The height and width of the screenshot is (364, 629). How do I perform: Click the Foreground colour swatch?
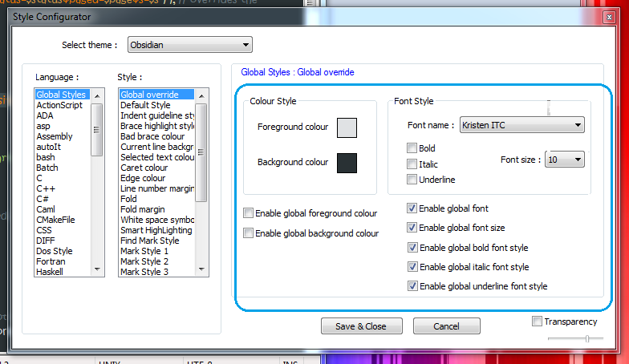347,127
